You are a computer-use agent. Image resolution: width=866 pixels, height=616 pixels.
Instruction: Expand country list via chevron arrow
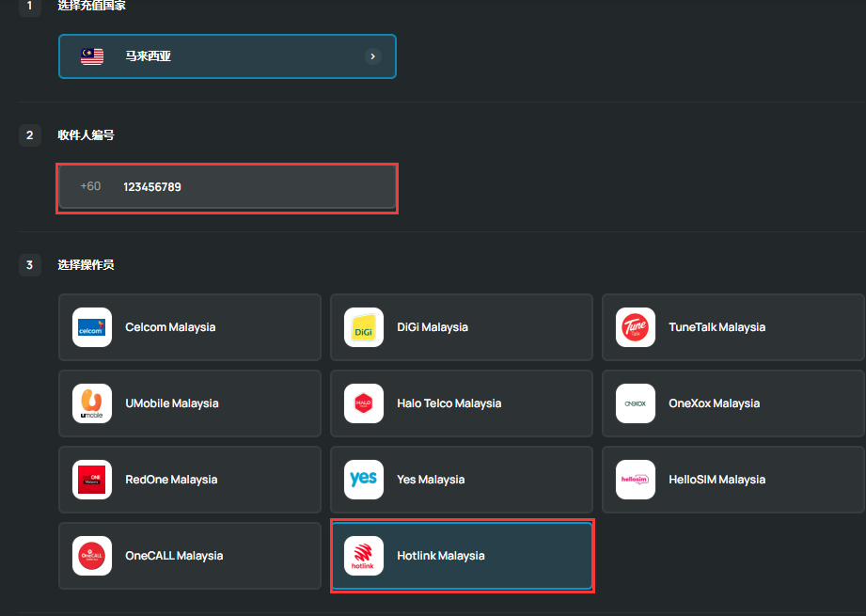372,56
